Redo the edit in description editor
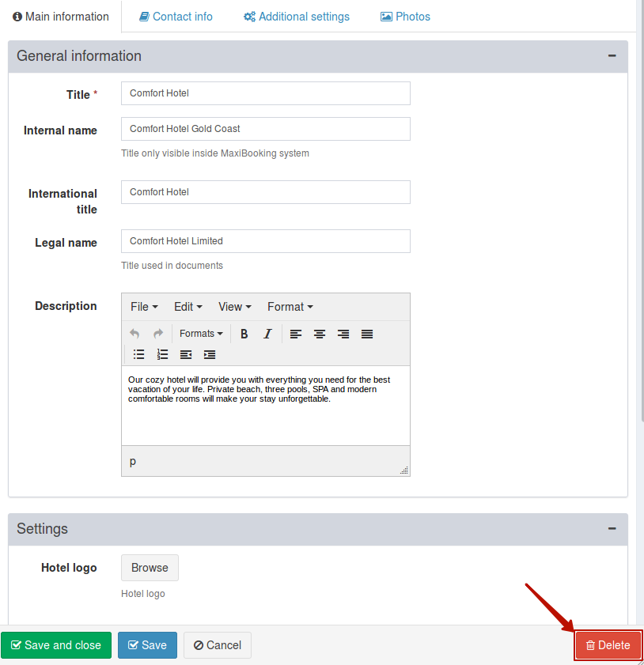 pyautogui.click(x=158, y=334)
